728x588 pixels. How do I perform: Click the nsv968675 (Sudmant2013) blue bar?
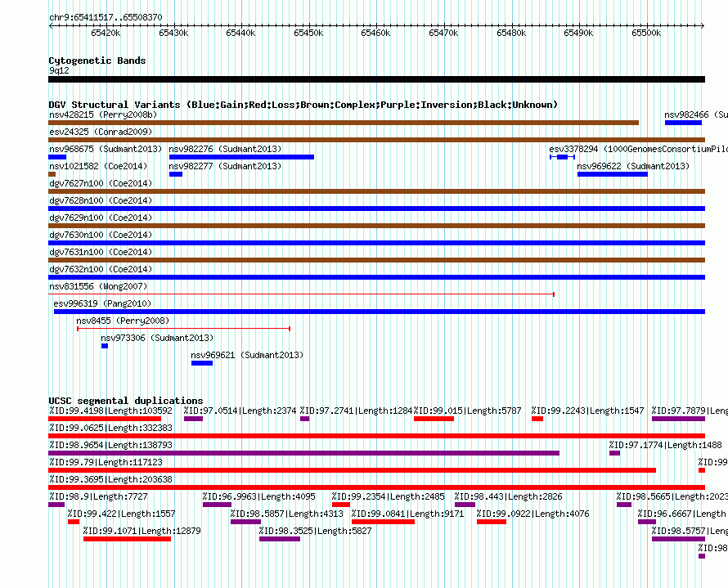57,157
